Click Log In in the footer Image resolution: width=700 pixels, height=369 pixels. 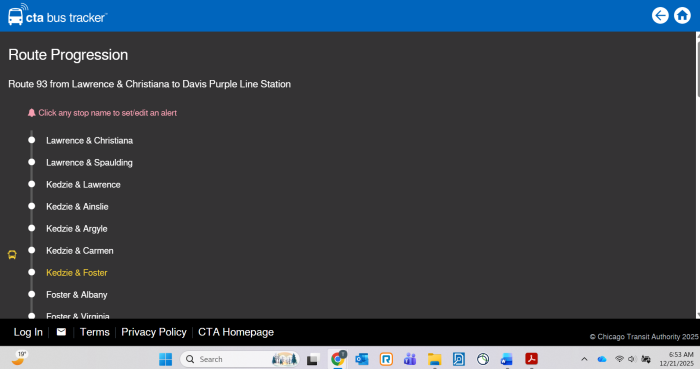point(28,332)
